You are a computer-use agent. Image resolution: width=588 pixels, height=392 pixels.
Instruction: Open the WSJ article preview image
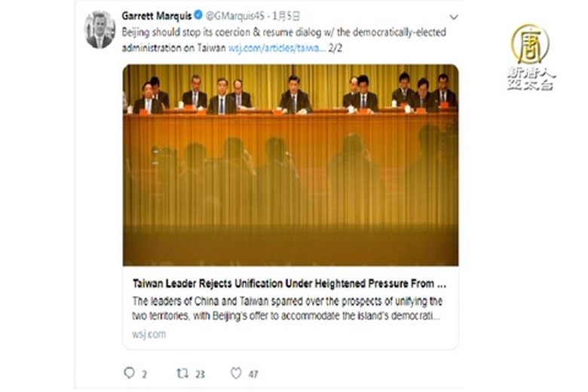coord(290,164)
